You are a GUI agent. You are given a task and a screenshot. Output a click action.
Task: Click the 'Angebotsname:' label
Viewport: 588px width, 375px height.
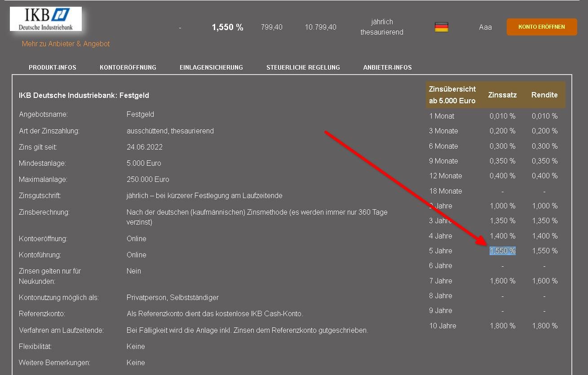point(43,115)
